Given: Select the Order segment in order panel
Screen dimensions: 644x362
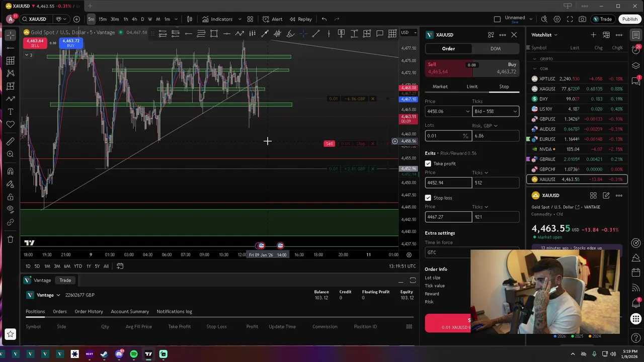Looking at the screenshot, I should coord(448,49).
